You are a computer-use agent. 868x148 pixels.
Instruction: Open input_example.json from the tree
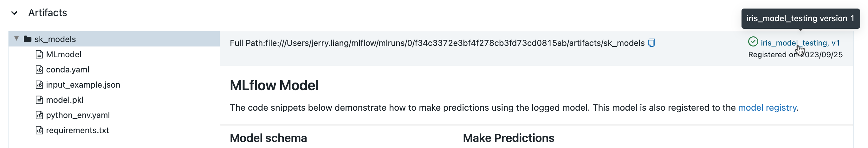[83, 85]
